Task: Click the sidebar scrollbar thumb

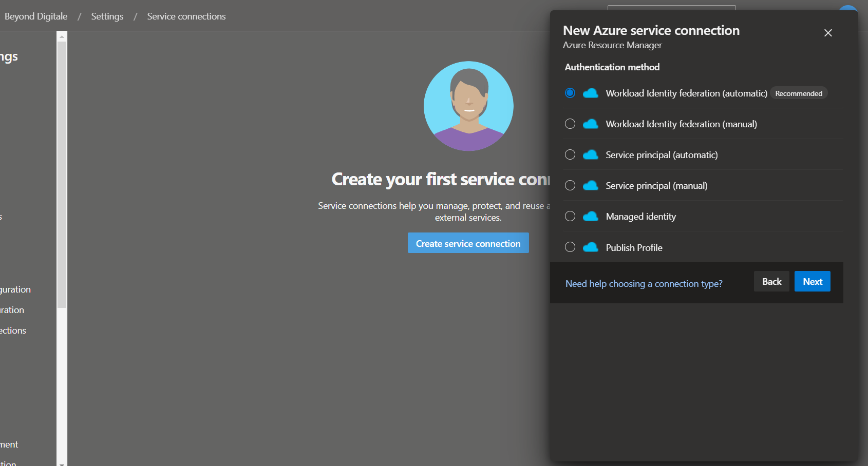Action: point(62,174)
